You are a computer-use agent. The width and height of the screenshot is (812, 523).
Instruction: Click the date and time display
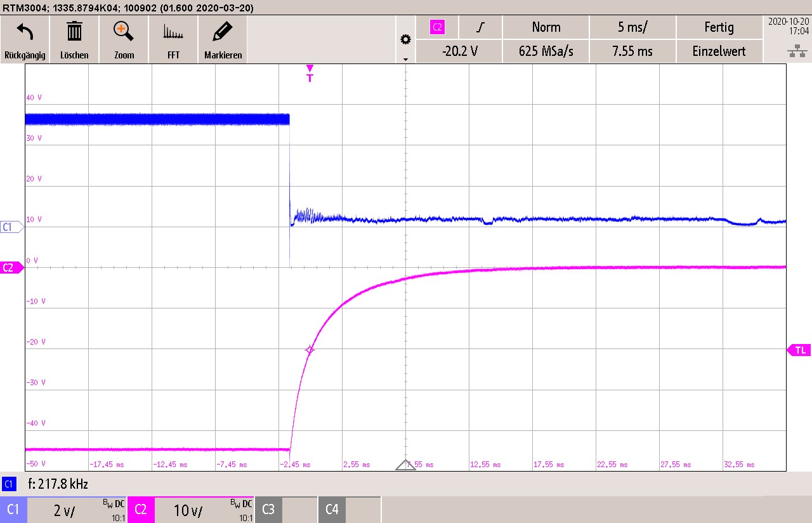[x=788, y=26]
